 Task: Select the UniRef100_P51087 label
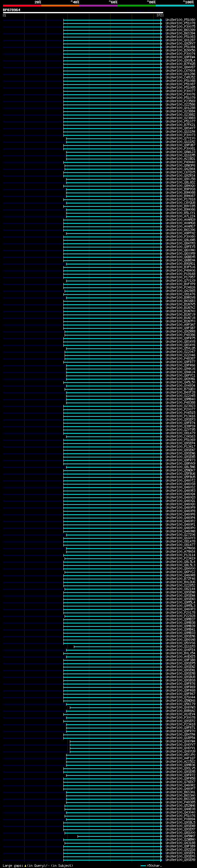pos(180,84)
